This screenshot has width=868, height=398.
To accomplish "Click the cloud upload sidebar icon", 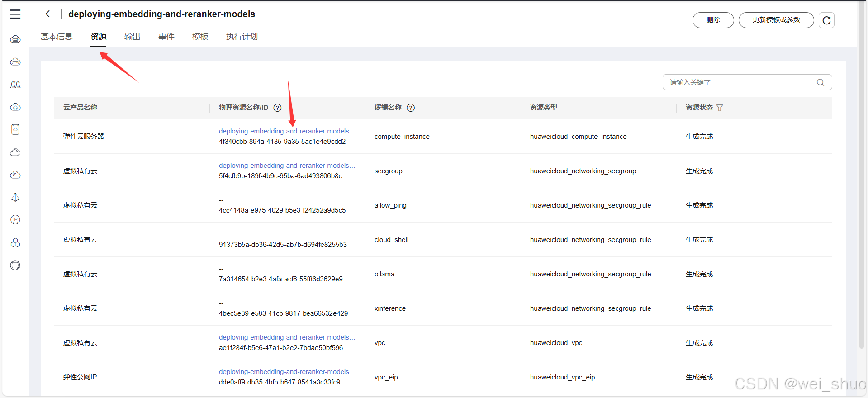I will pyautogui.click(x=15, y=107).
